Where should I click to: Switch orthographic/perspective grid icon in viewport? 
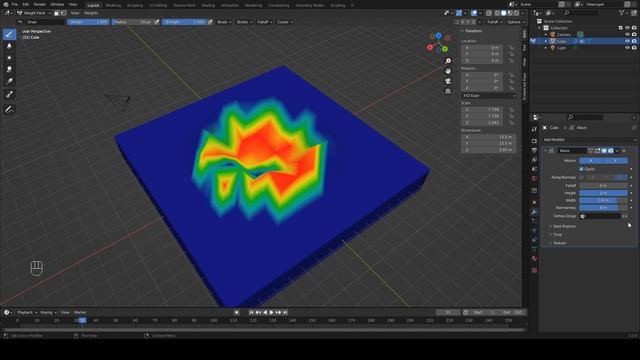point(448,91)
